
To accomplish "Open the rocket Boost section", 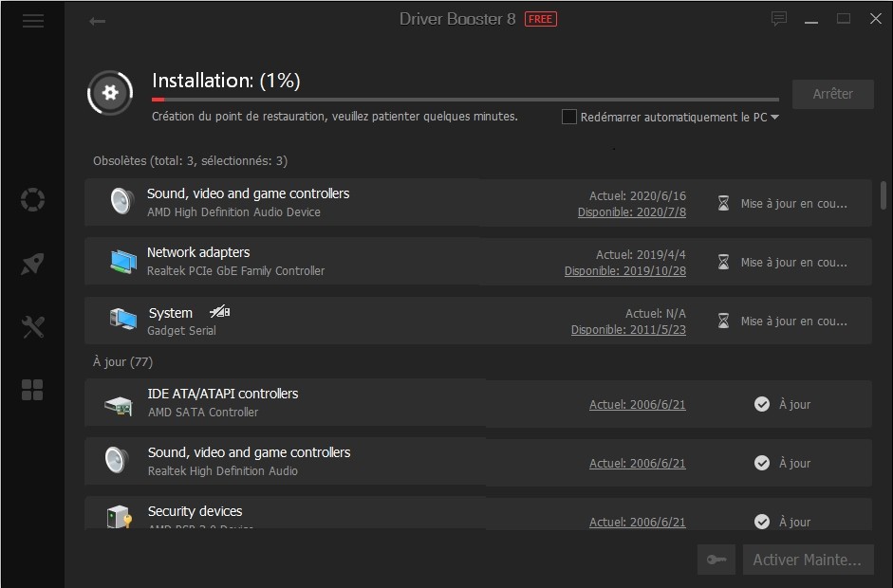I will 32,264.
